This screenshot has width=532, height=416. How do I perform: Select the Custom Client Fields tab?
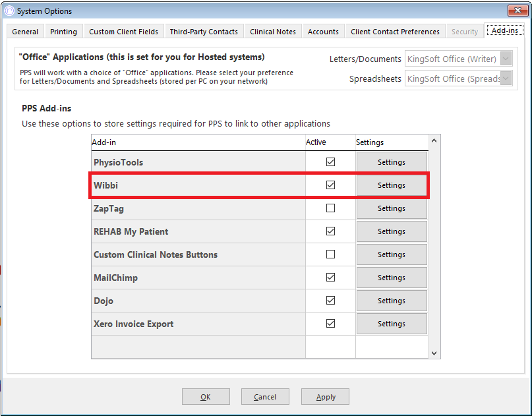(x=123, y=32)
